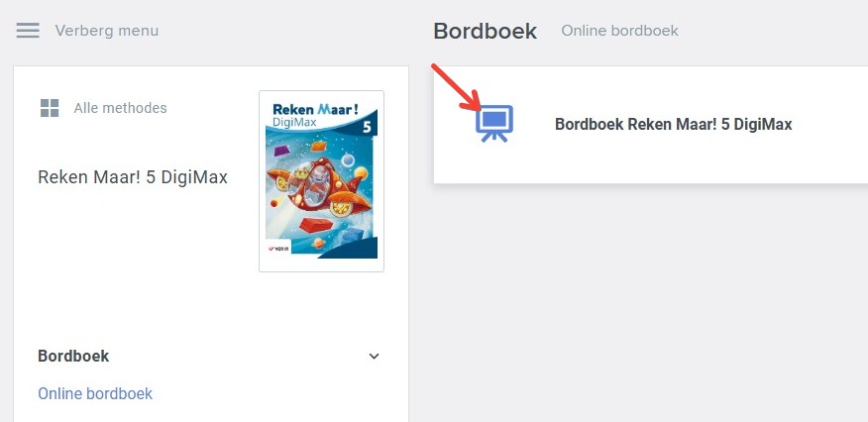Viewport: 868px width, 422px height.
Task: Click the Bordboek sidebar section header
Action: pyautogui.click(x=73, y=357)
